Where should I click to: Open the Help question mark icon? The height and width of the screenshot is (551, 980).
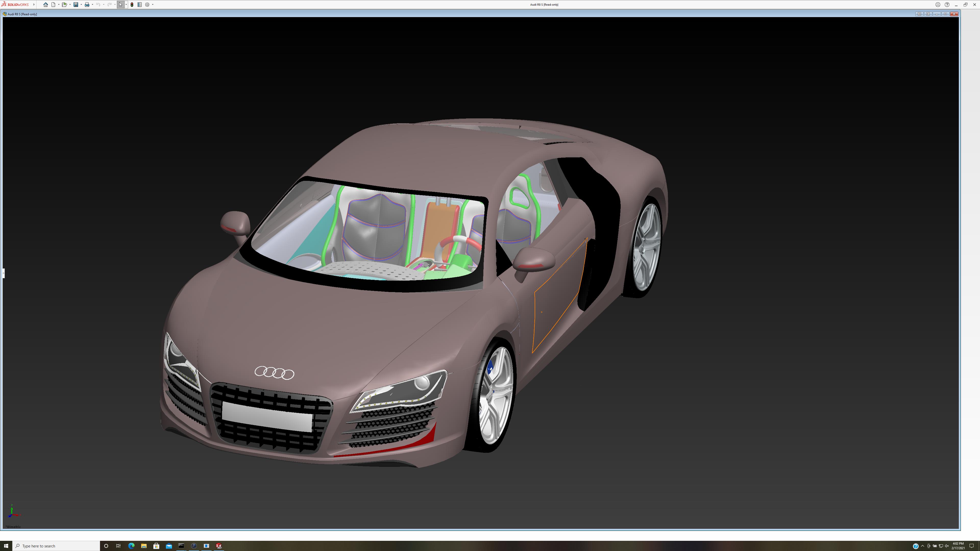click(947, 5)
